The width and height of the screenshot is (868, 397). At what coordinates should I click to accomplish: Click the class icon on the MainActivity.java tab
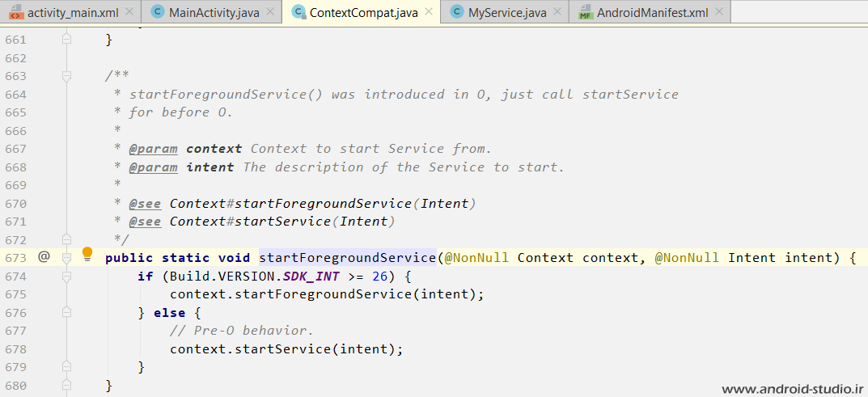[156, 12]
